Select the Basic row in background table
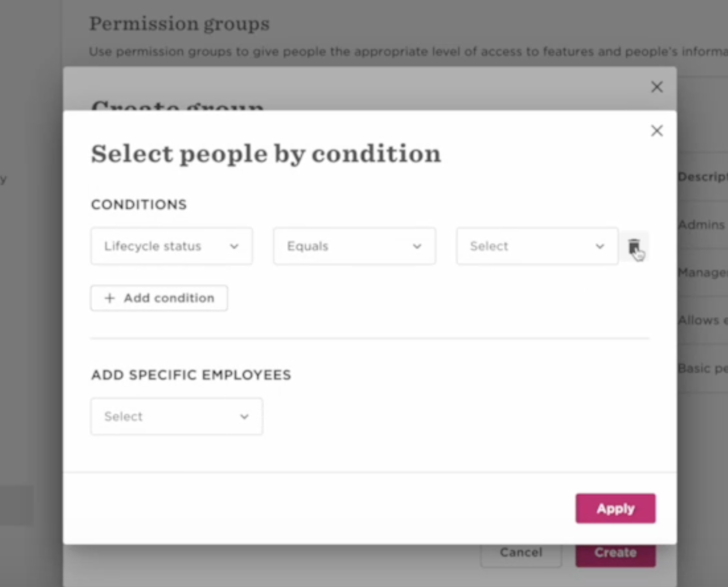Viewport: 728px width, 587px height. point(702,368)
